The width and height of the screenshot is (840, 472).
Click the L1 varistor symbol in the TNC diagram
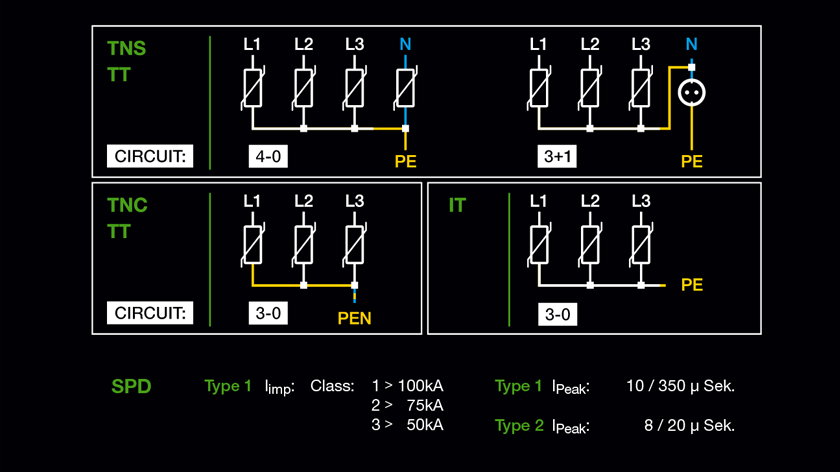252,245
